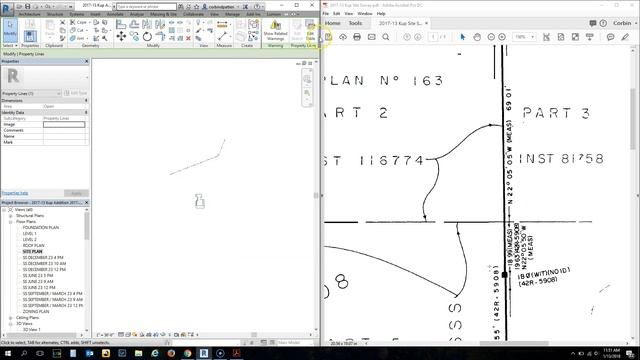Open the Window menu in Acrobat
640x360 pixels.
(x=365, y=13)
